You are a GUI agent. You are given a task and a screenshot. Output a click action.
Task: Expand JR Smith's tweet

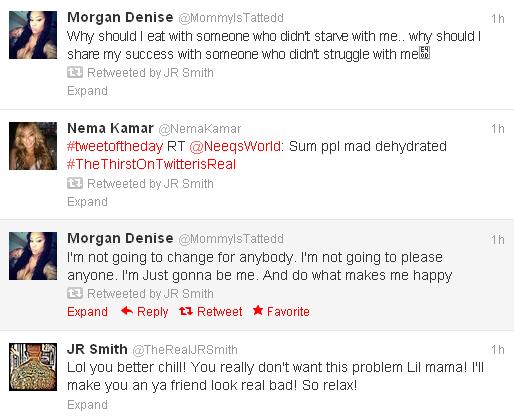[x=87, y=405]
